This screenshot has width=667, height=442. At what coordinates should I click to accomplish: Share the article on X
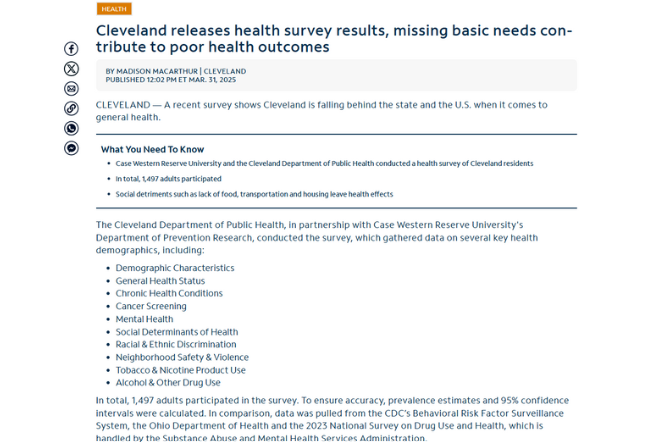coord(71,69)
